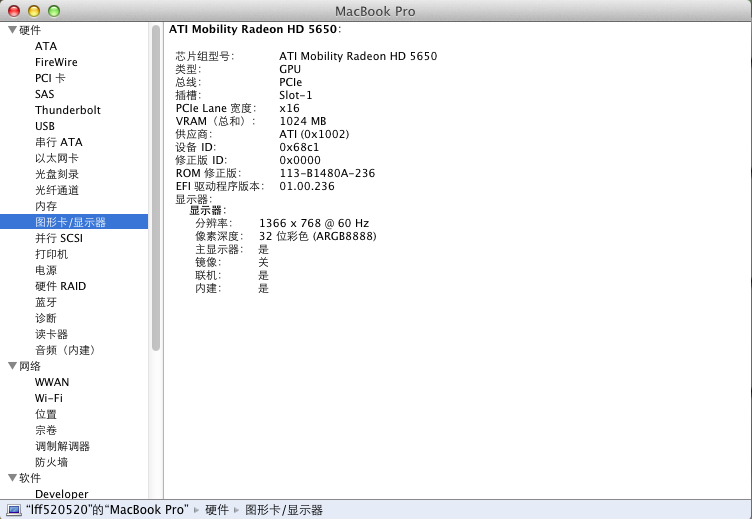Click 图形卡/显示器 in the bottom path bar
The image size is (752, 519).
284,510
